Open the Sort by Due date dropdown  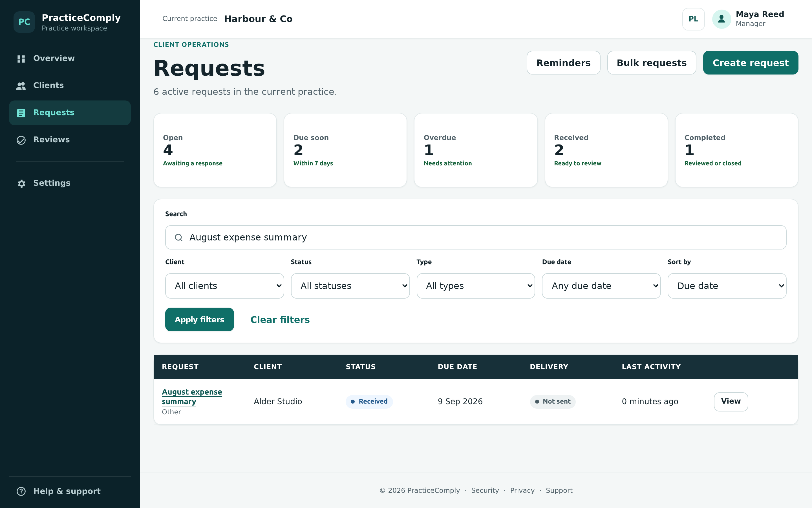point(727,286)
